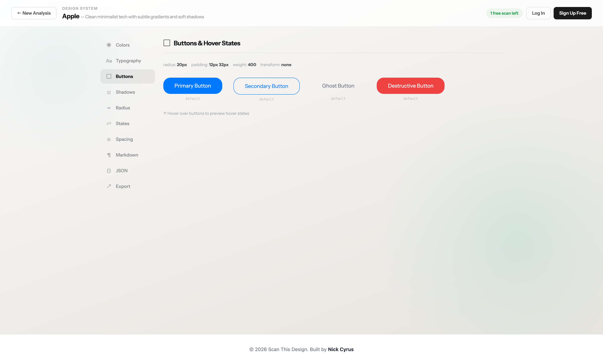
Task: Click the outlined Secondary Button
Action: click(x=266, y=86)
